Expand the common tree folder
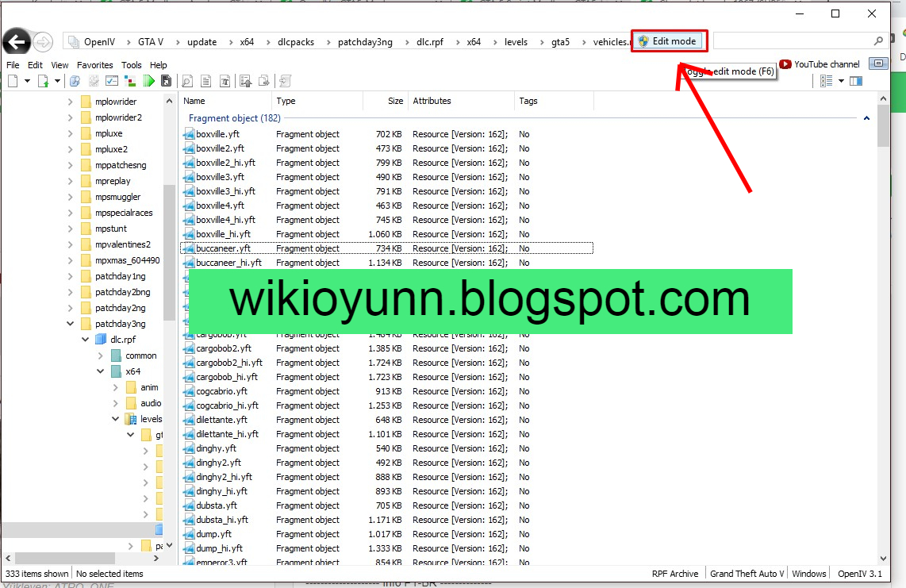Viewport: 906px width, 588px height. click(x=101, y=355)
